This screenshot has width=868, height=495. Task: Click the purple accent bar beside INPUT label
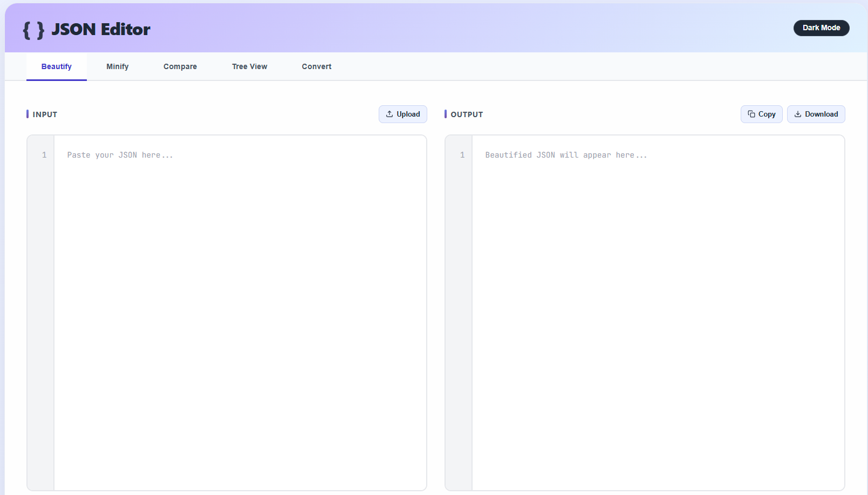click(x=28, y=114)
